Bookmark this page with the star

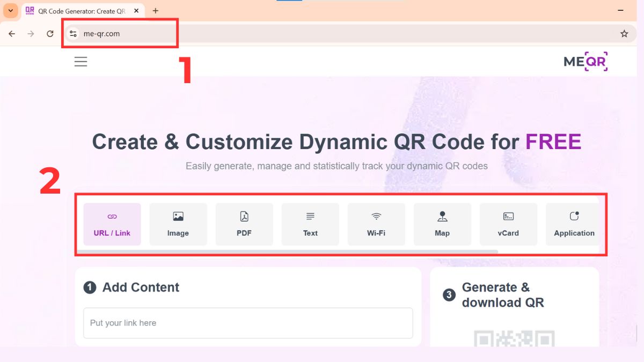624,33
